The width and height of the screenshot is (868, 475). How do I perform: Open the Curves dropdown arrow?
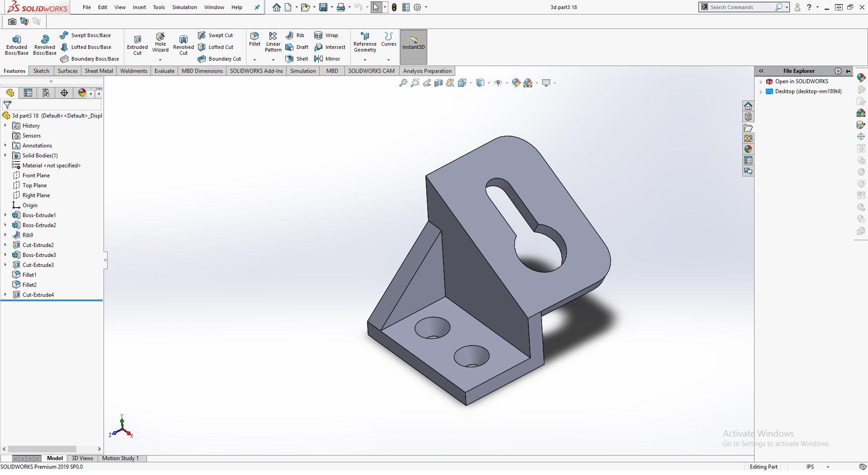click(388, 60)
